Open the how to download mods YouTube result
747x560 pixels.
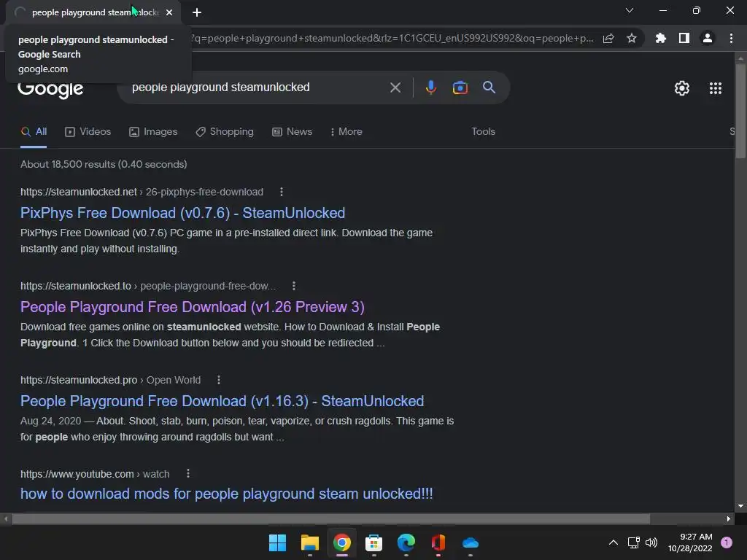227,494
